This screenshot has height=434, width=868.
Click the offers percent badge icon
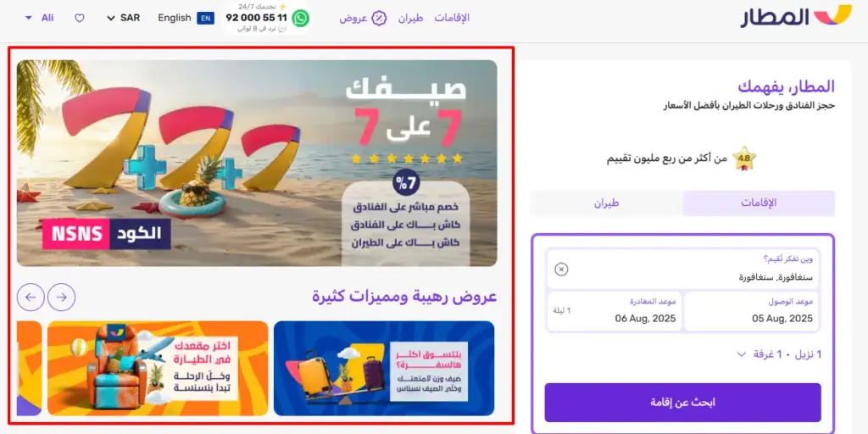379,18
